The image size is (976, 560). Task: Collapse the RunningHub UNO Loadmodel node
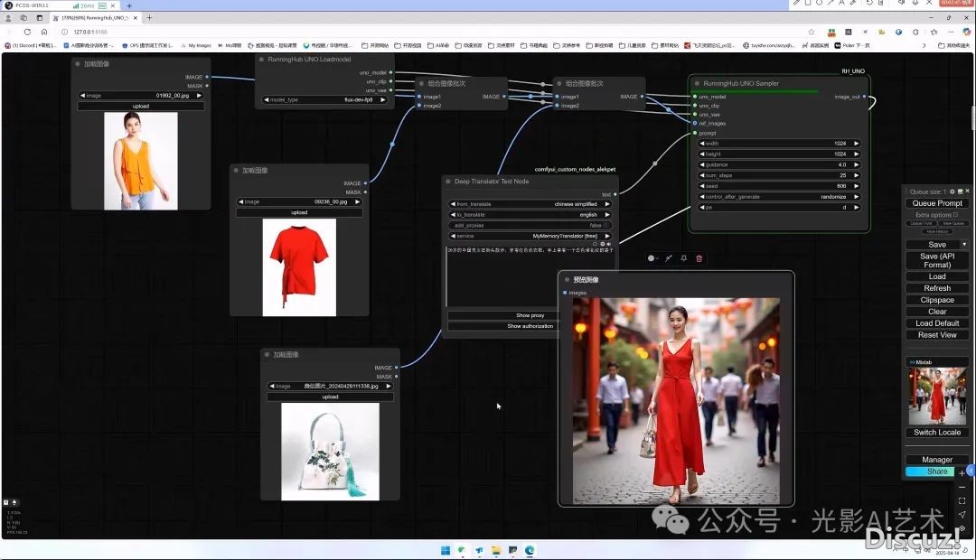pyautogui.click(x=261, y=59)
